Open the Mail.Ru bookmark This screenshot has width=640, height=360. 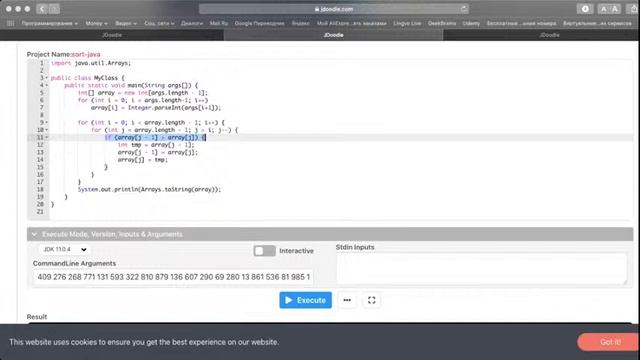pos(219,23)
